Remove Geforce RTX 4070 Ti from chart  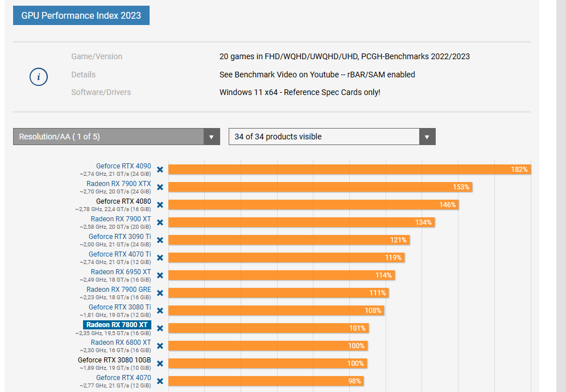pos(160,258)
